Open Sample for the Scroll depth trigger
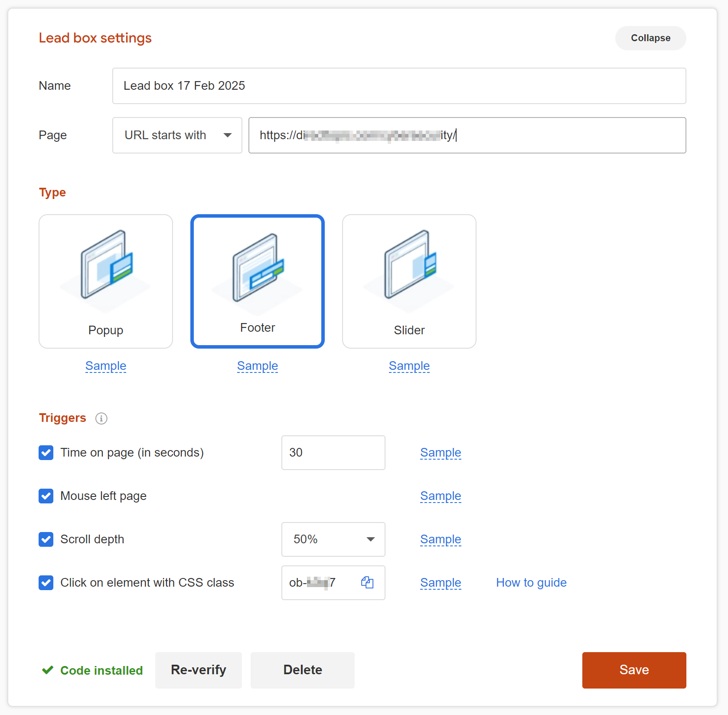The image size is (728, 715). coord(440,539)
